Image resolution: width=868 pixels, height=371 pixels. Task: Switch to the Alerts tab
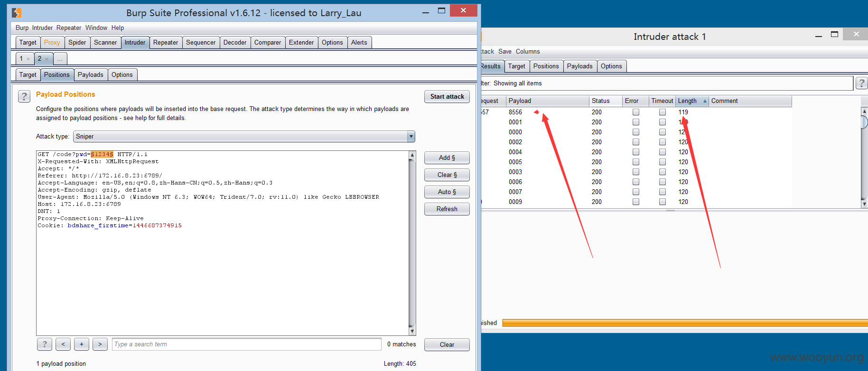[x=359, y=43]
